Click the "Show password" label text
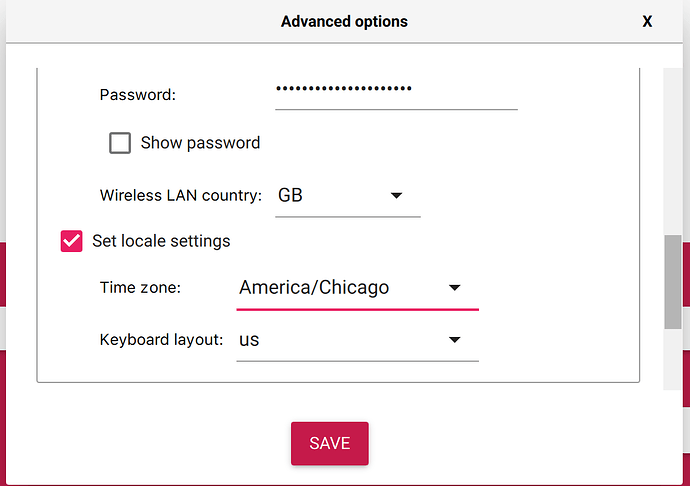Image resolution: width=690 pixels, height=486 pixels. click(200, 143)
